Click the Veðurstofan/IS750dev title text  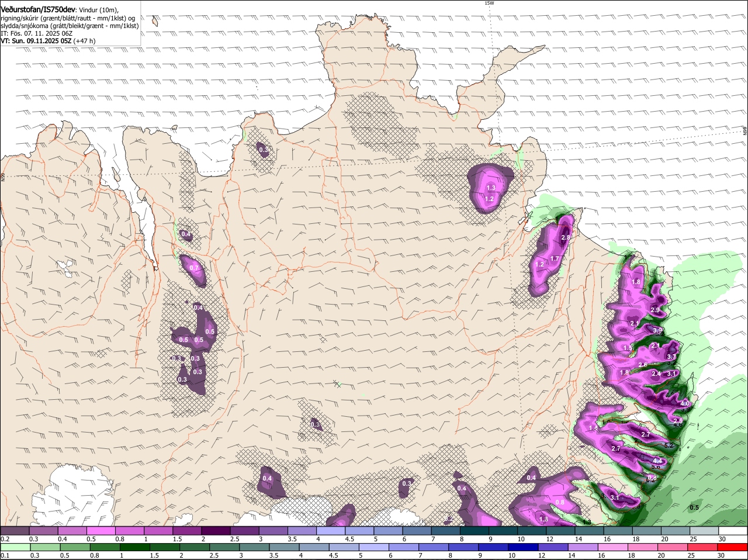point(38,9)
